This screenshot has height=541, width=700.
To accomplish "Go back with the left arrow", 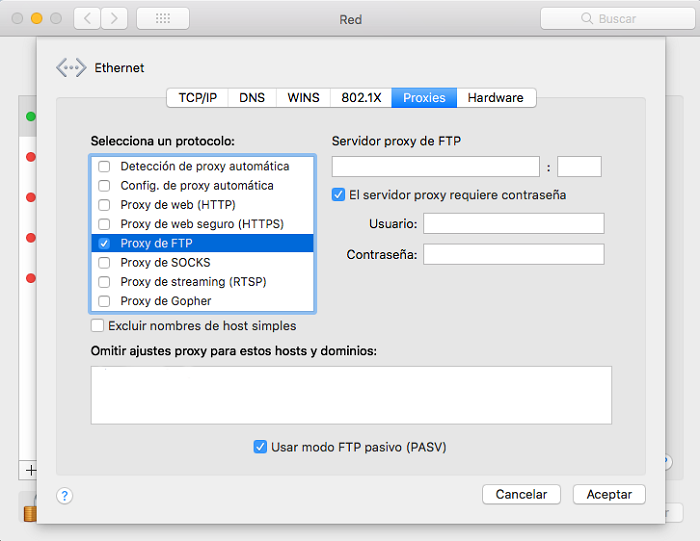I will [87, 19].
